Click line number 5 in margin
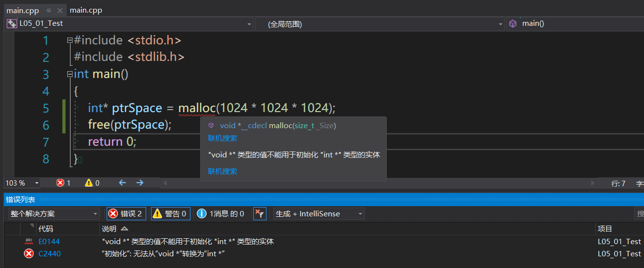Viewport: 644px width, 268px height. point(46,108)
